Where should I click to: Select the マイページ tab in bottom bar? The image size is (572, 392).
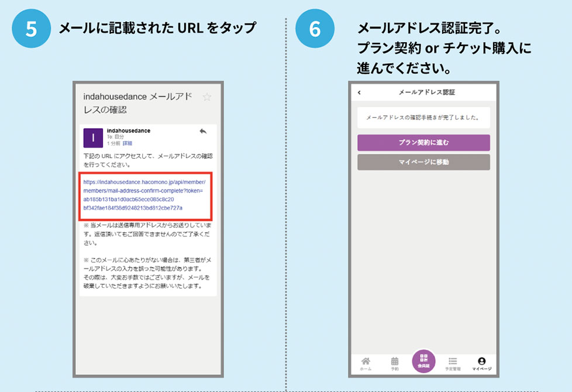[x=481, y=363]
